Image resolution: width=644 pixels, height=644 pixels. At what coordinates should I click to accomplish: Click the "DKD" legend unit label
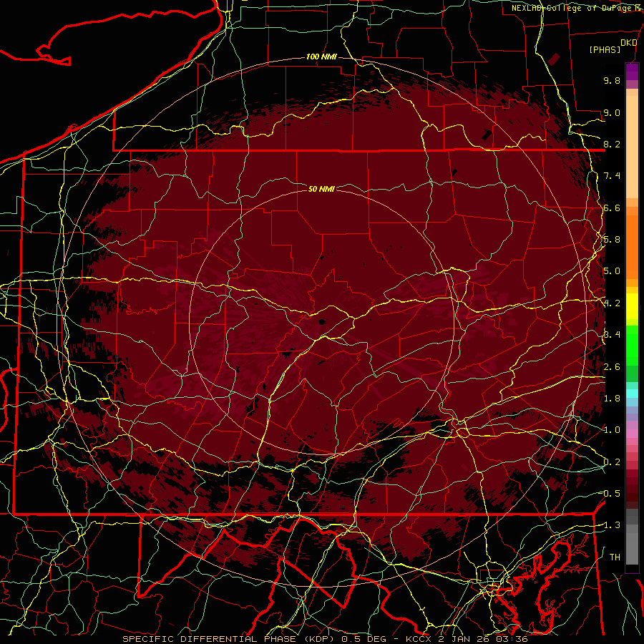628,43
